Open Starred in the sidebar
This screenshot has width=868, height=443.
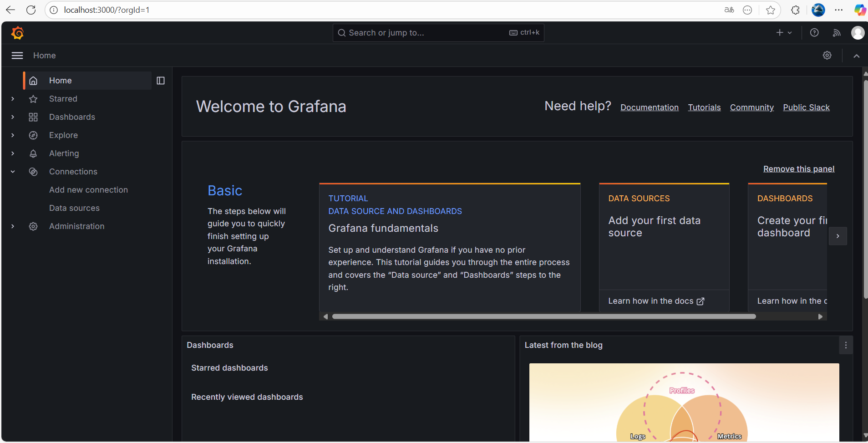[63, 99]
